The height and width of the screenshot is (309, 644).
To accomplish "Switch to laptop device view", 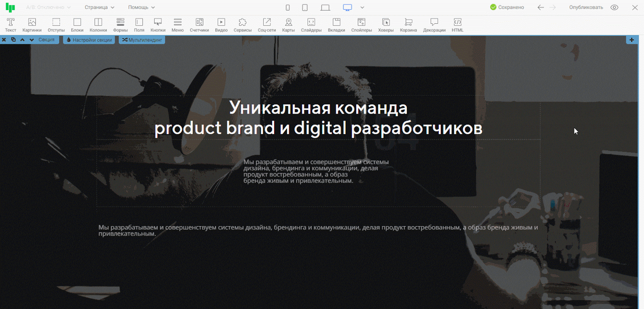I will [x=325, y=7].
